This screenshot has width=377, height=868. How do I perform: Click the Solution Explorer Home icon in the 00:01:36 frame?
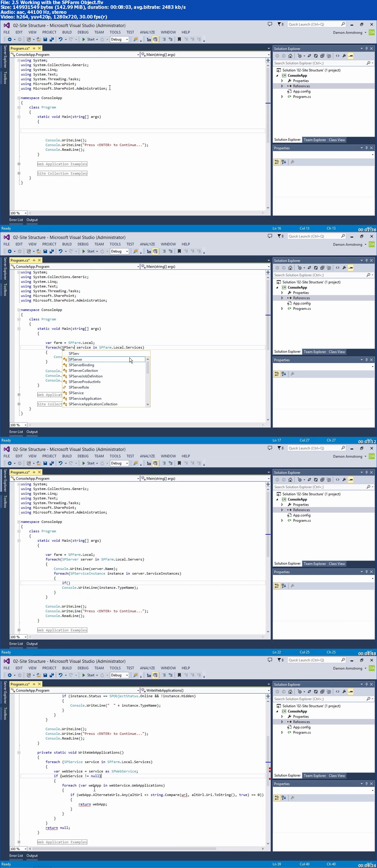(290, 56)
